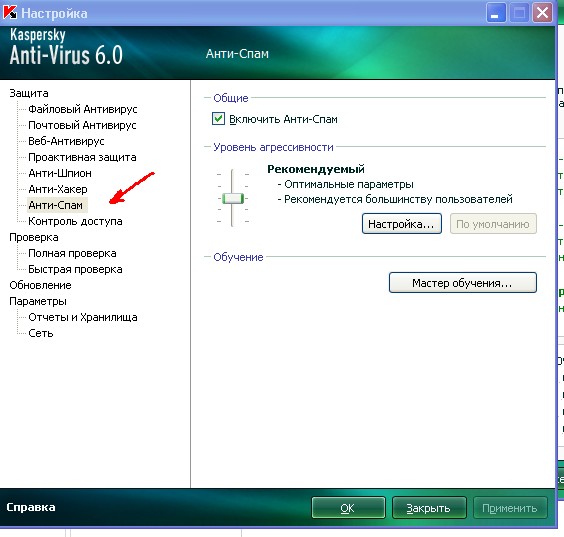Select Анти-Шпион in the tree

[60, 173]
